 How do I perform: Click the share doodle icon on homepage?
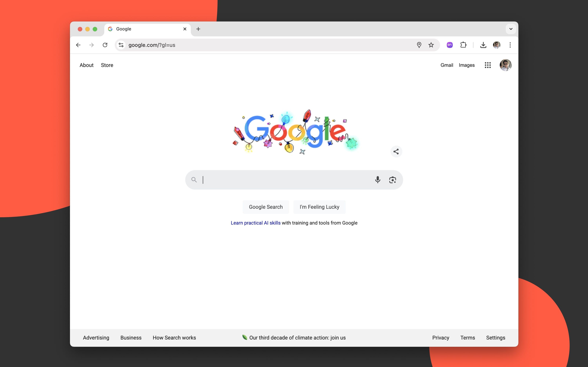396,151
